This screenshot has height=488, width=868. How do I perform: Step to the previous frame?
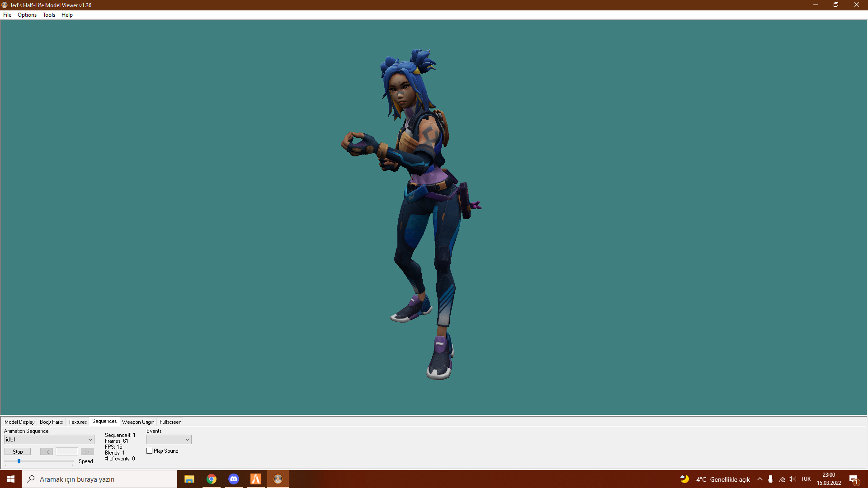pyautogui.click(x=47, y=452)
